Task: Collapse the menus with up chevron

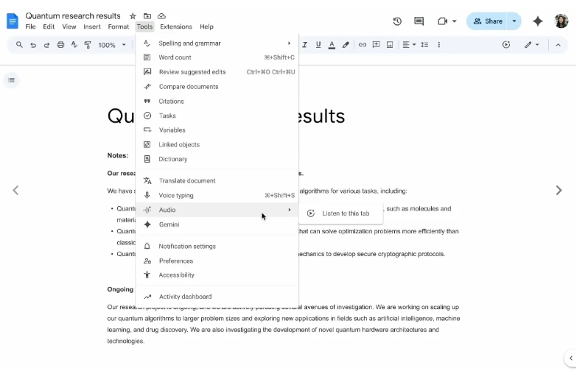Action: click(x=558, y=45)
